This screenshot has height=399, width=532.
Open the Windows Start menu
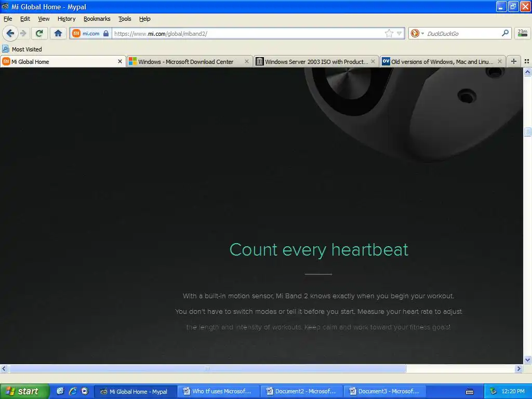coord(24,391)
